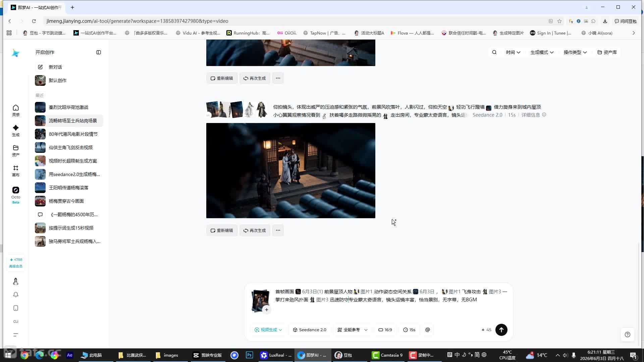Open the 全能参考 reference dropdown
The width and height of the screenshot is (644, 362).
pos(352,330)
